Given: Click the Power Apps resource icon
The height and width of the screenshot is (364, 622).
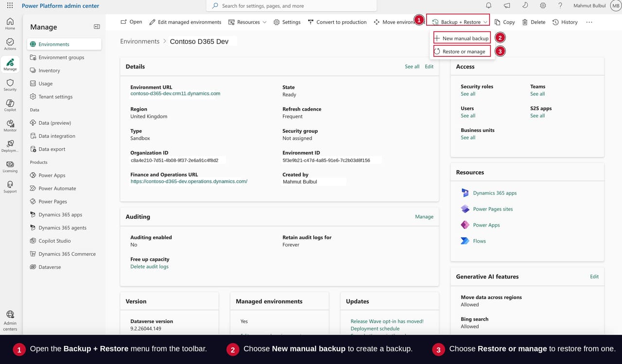Looking at the screenshot, I should click(x=465, y=225).
